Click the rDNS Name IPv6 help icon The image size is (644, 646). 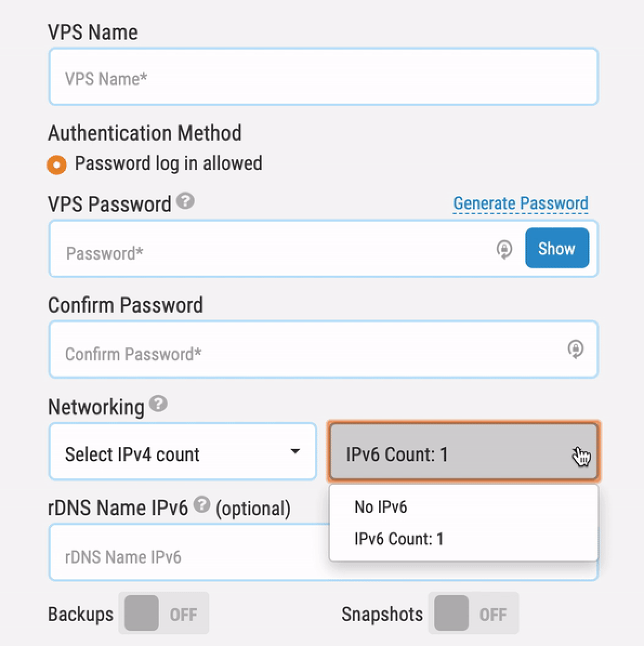coord(201,504)
